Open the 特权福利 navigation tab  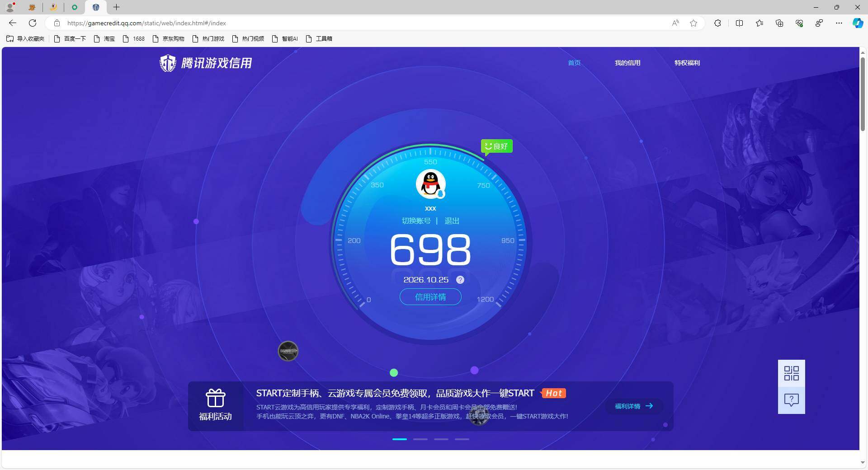(x=687, y=63)
